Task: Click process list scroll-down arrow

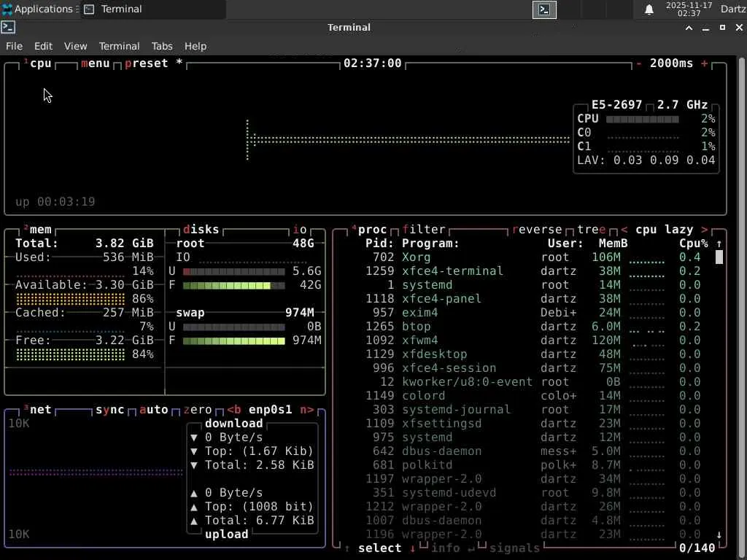Action: 719,534
